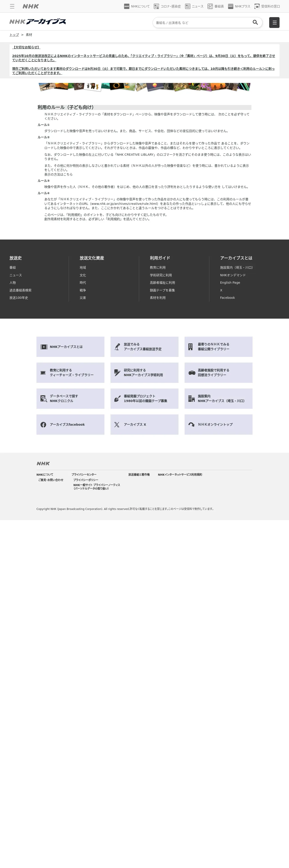Screen dimensions: 289x868
Task: Open 素材を利用 footer link
Action: (x=158, y=298)
